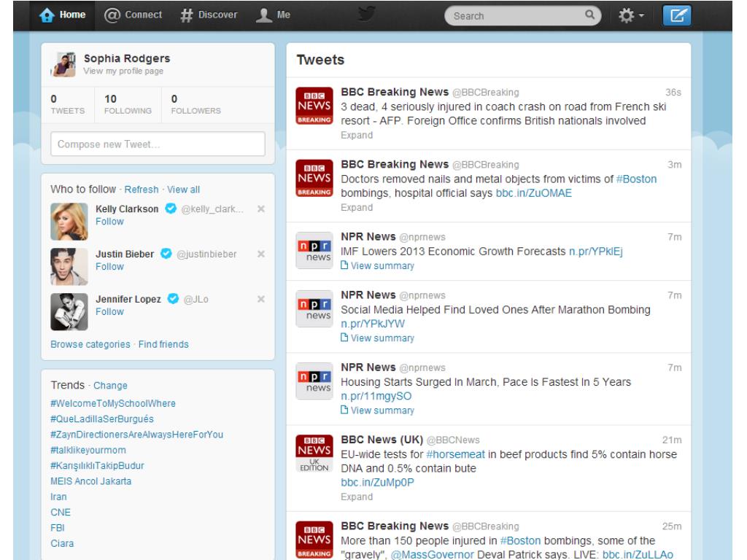
Task: Go to the Connect tab
Action: coord(133,15)
